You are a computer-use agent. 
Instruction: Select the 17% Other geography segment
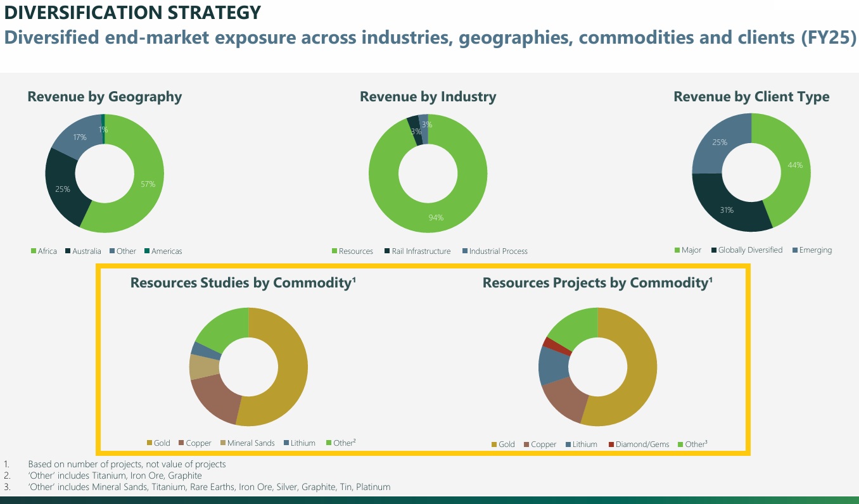point(80,137)
